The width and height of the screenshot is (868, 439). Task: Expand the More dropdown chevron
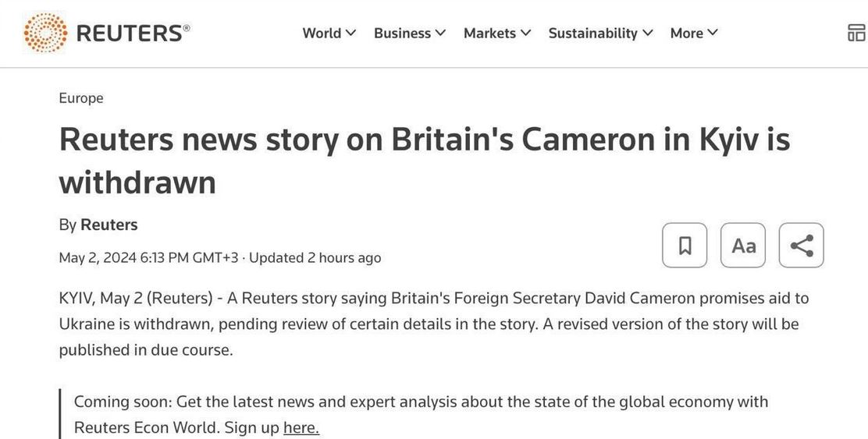pyautogui.click(x=713, y=33)
